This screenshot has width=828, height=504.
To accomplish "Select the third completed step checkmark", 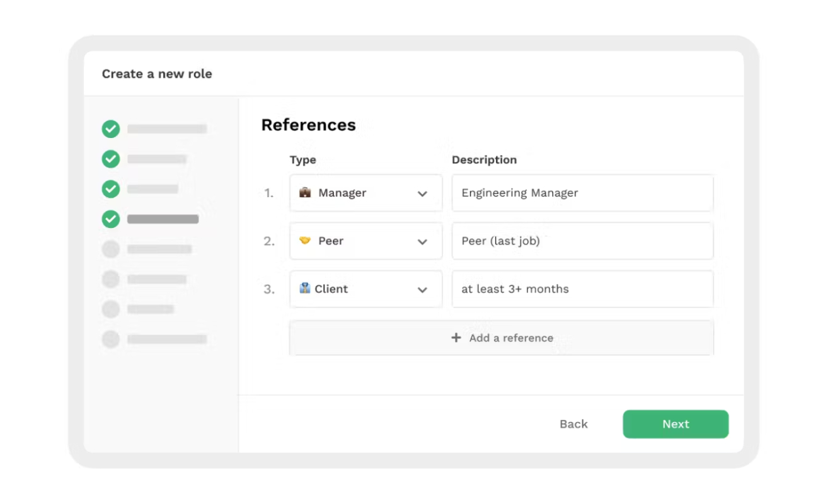I will coord(111,189).
